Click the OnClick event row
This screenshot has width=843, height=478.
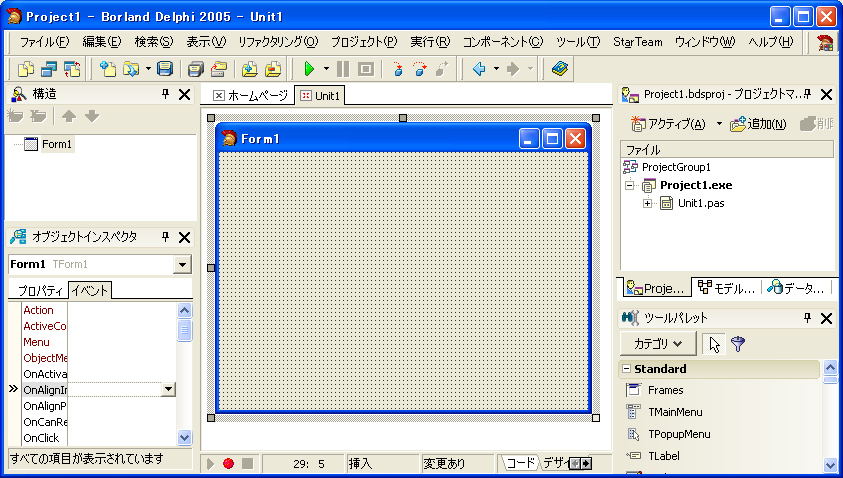pyautogui.click(x=99, y=438)
